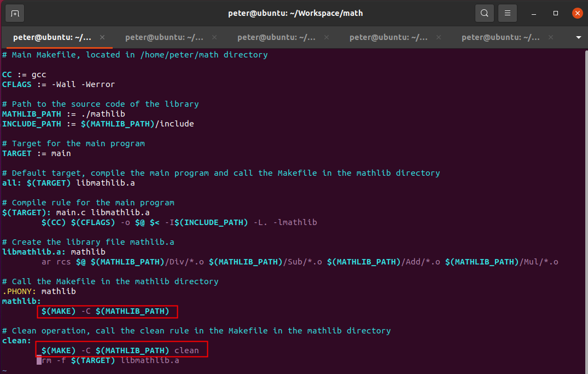This screenshot has height=374, width=588.
Task: Close the first terminal tab
Action: (x=102, y=37)
